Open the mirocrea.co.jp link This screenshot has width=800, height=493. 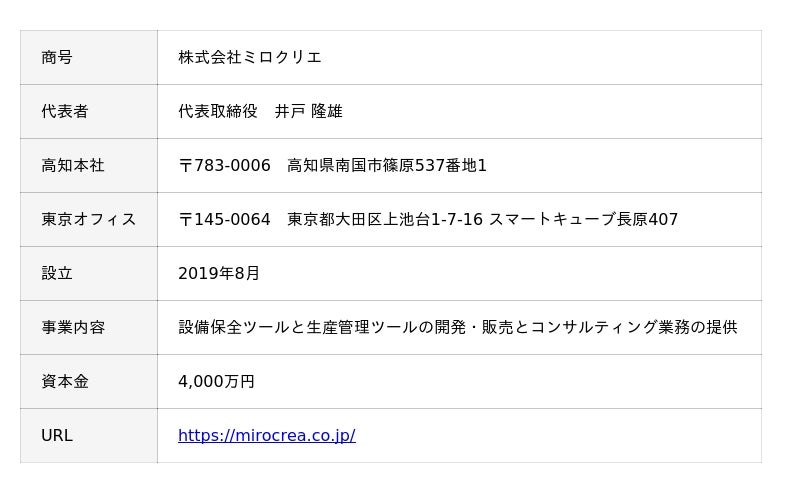(266, 435)
